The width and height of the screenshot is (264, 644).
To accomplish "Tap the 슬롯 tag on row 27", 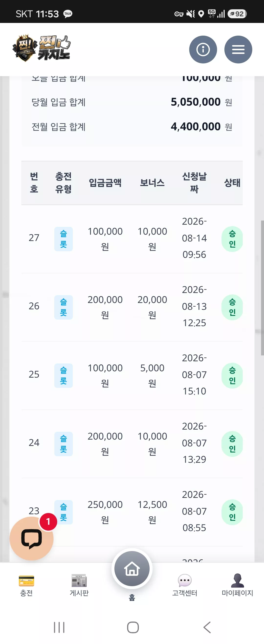I will point(63,239).
